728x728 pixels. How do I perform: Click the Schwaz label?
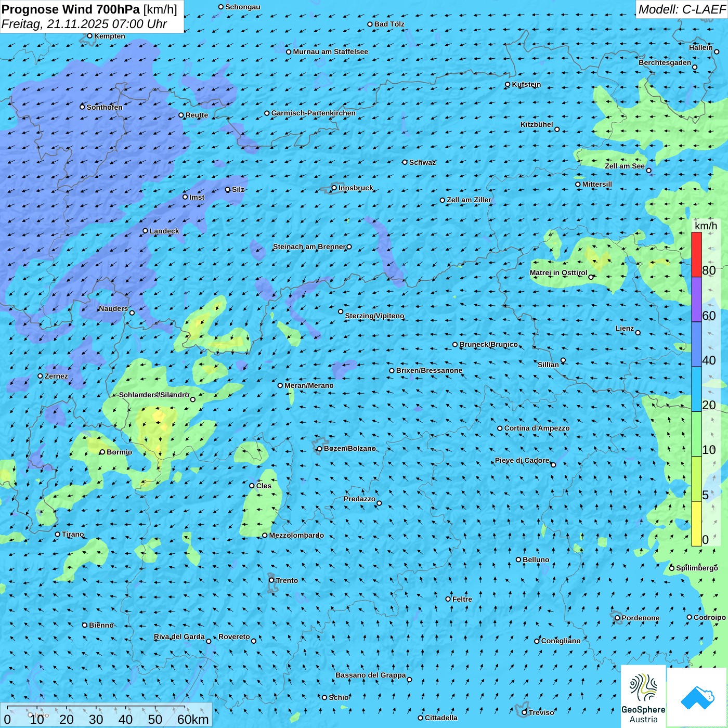[x=422, y=162]
